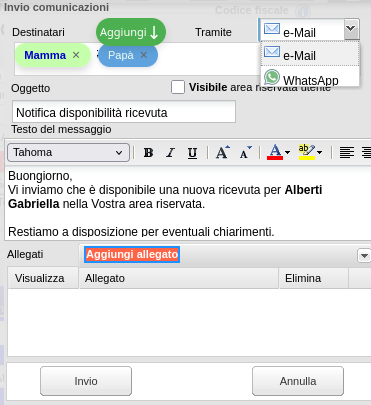Cancel with the Annulla button
The width and height of the screenshot is (371, 405).
tap(298, 381)
